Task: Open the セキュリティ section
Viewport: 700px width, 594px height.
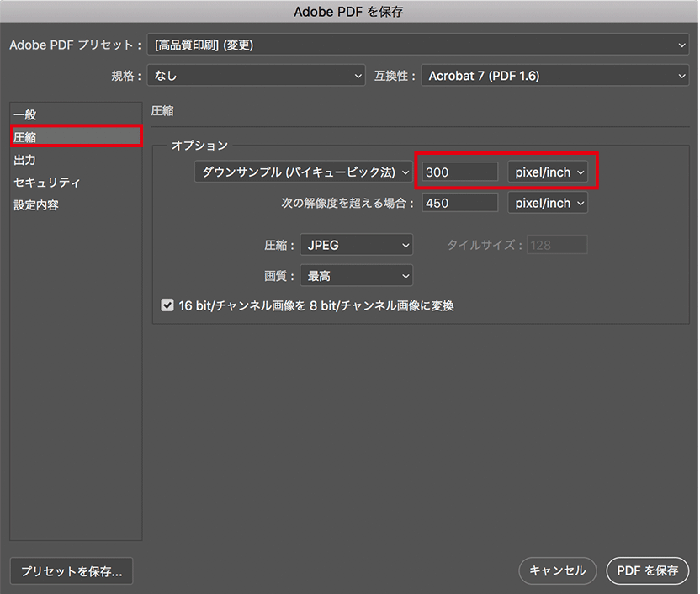Action: 47,183
